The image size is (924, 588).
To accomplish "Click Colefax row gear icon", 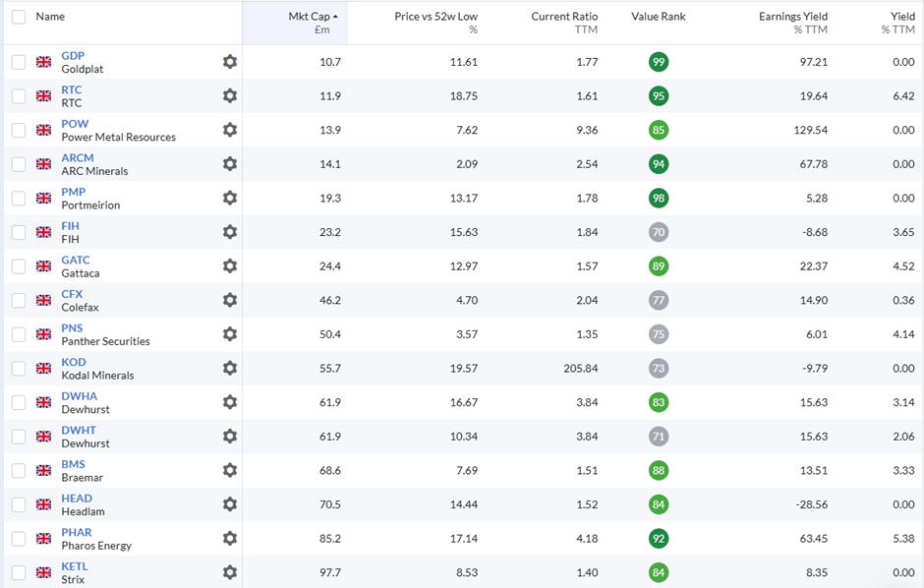I will pyautogui.click(x=230, y=301).
